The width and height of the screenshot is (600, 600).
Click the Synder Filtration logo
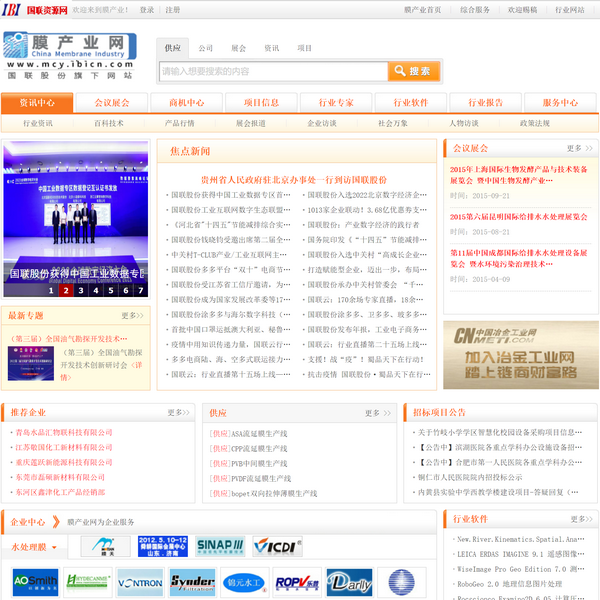[192, 582]
